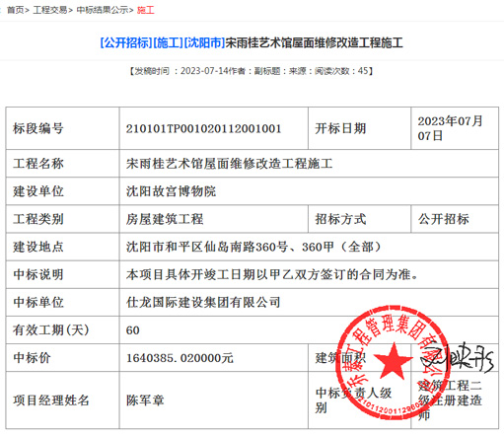Select the 中标价 label cell

[x=62, y=358]
